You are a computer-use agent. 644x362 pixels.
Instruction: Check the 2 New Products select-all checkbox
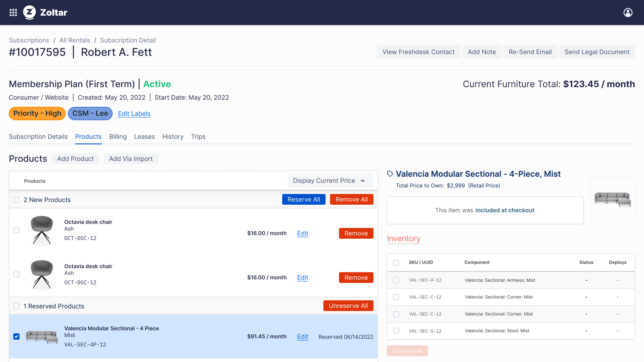(16, 200)
